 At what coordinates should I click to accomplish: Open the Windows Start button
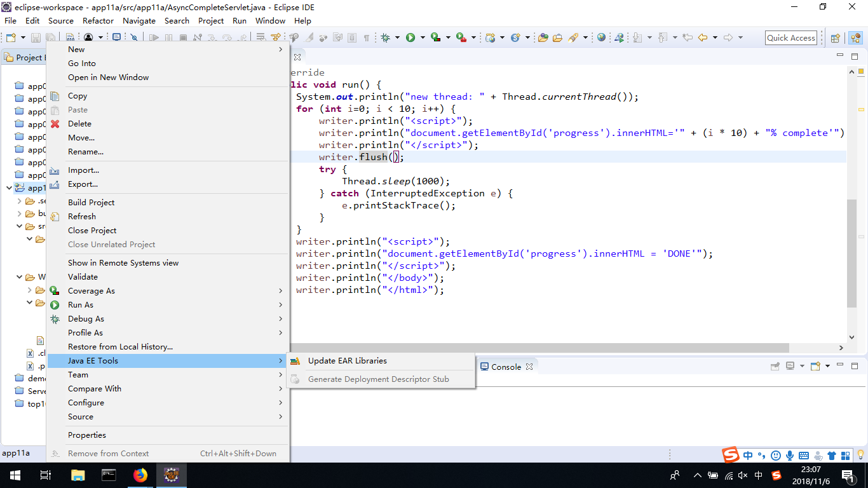pos(15,475)
